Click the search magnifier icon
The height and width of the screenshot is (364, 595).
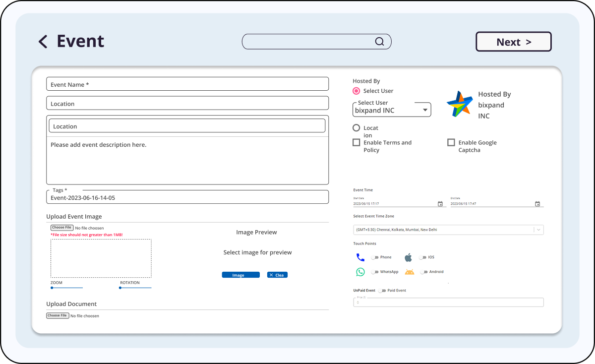point(379,42)
